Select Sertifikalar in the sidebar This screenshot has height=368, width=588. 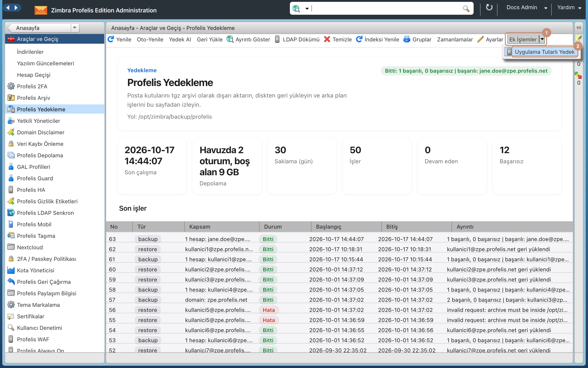[31, 316]
